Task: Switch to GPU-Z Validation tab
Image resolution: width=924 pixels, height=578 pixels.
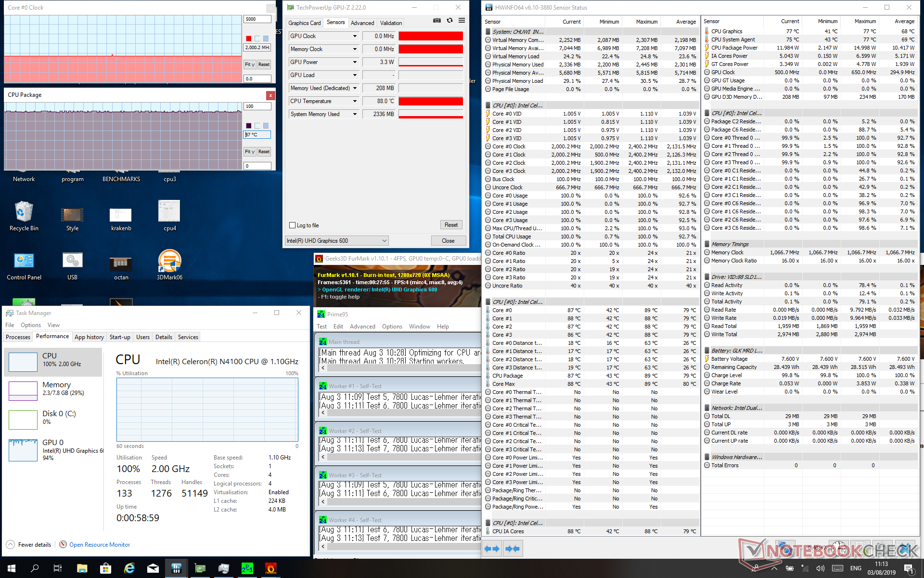Action: point(391,23)
